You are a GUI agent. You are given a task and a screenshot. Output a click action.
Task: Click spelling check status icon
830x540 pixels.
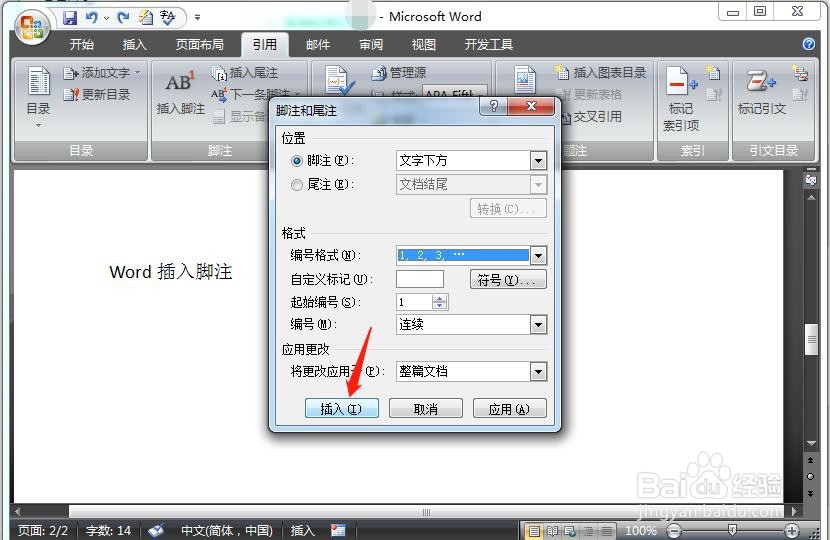pos(156,530)
